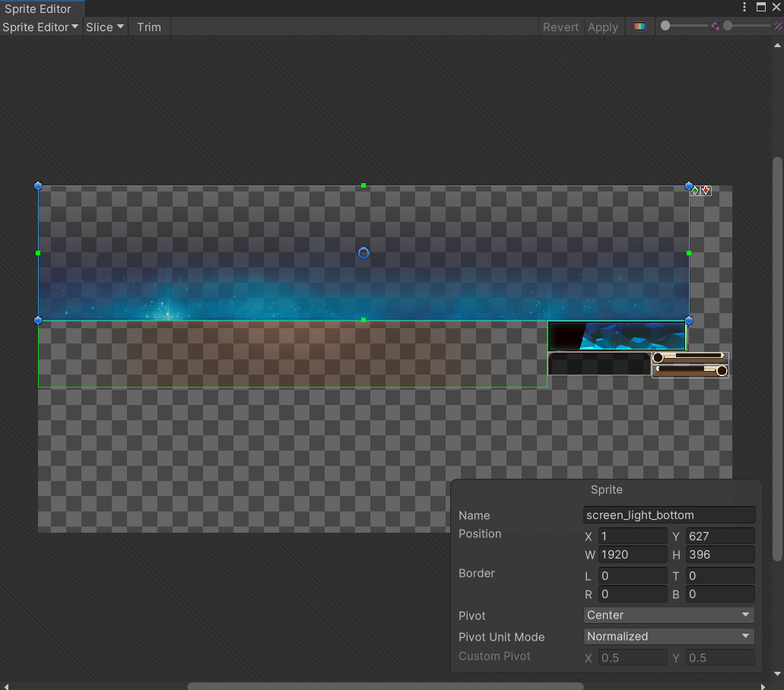Adjust the mip level slider handle
Screen dimensions: 784x690
point(728,26)
